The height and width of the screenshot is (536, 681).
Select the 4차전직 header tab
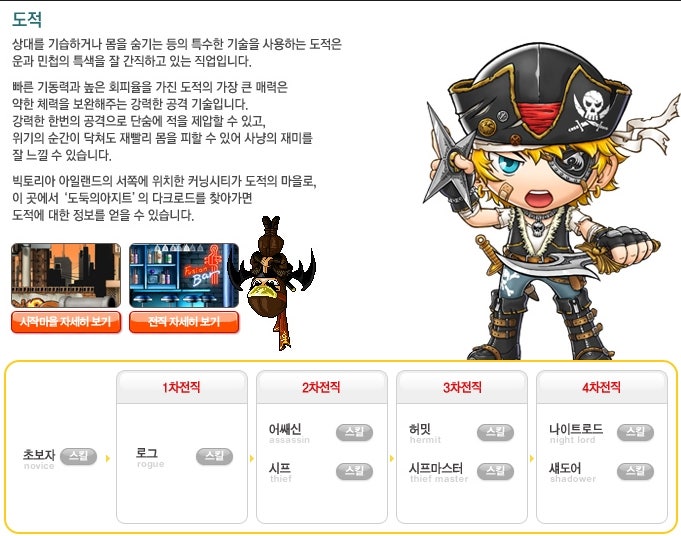point(602,387)
